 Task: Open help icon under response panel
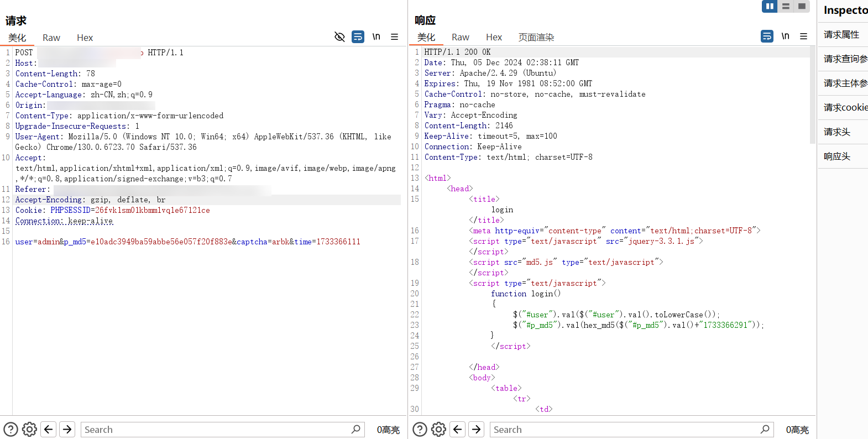pyautogui.click(x=420, y=429)
